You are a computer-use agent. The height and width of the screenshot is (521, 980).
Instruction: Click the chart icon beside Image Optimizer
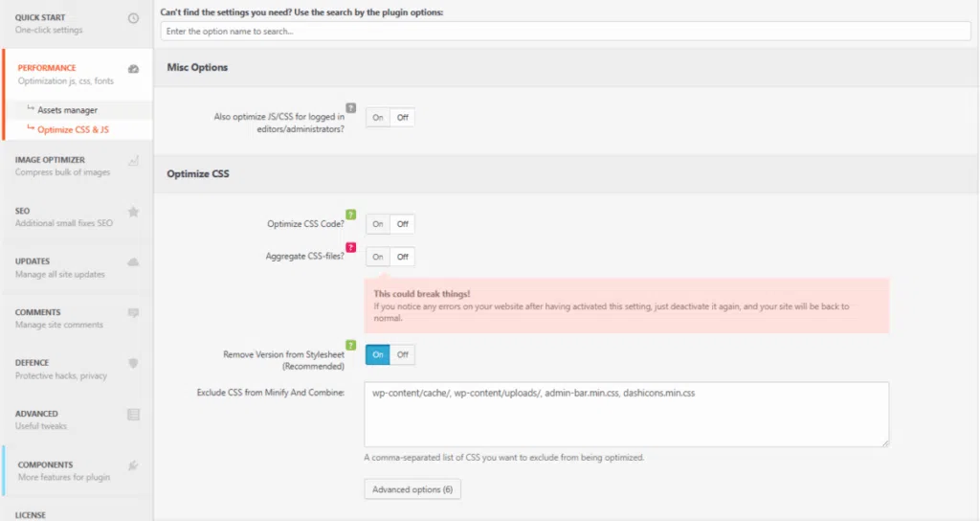click(x=133, y=160)
